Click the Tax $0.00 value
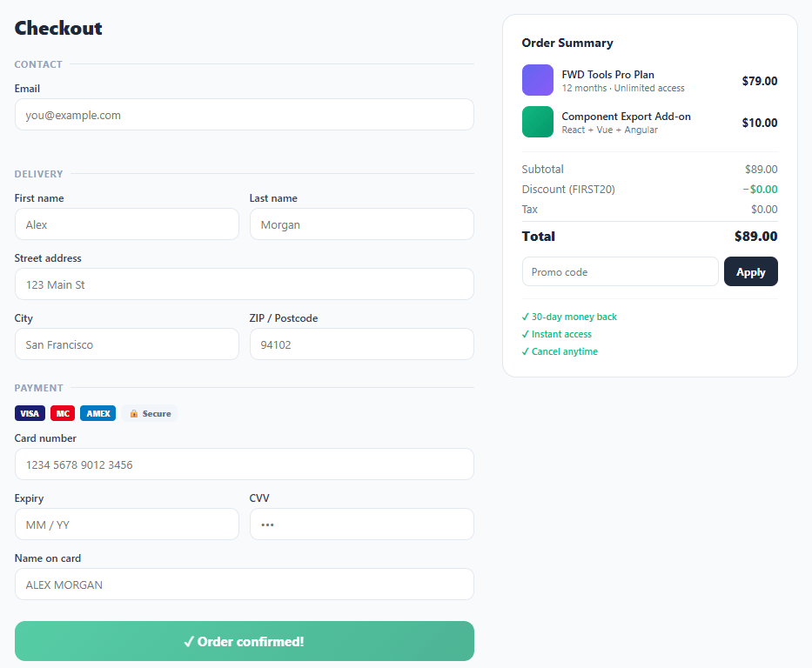812x668 pixels. tap(764, 210)
